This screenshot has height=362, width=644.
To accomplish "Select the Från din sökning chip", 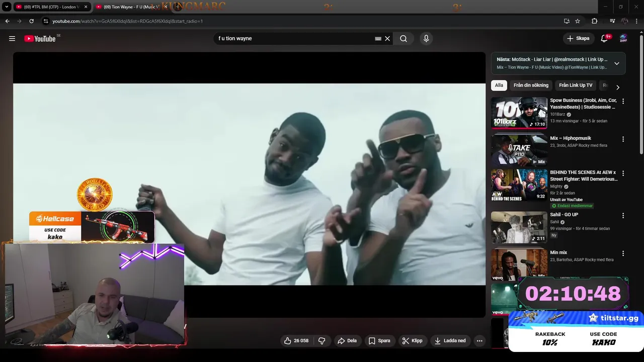I will (x=531, y=85).
